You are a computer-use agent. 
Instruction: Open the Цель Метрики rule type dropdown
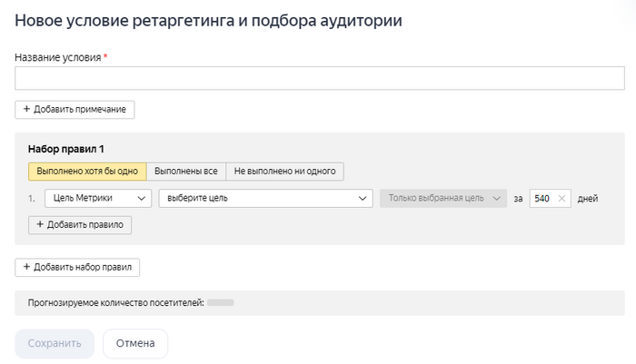(x=89, y=199)
